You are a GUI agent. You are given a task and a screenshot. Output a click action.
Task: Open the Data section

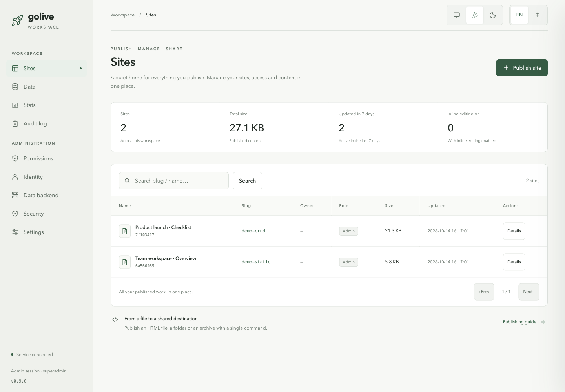tap(46, 87)
